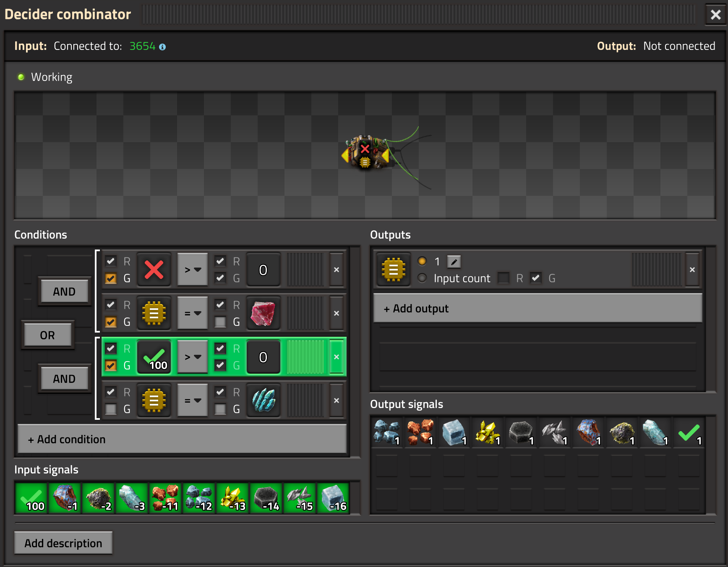Viewport: 728px width, 567px height.
Task: Click iron ore output signal
Action: (x=386, y=432)
